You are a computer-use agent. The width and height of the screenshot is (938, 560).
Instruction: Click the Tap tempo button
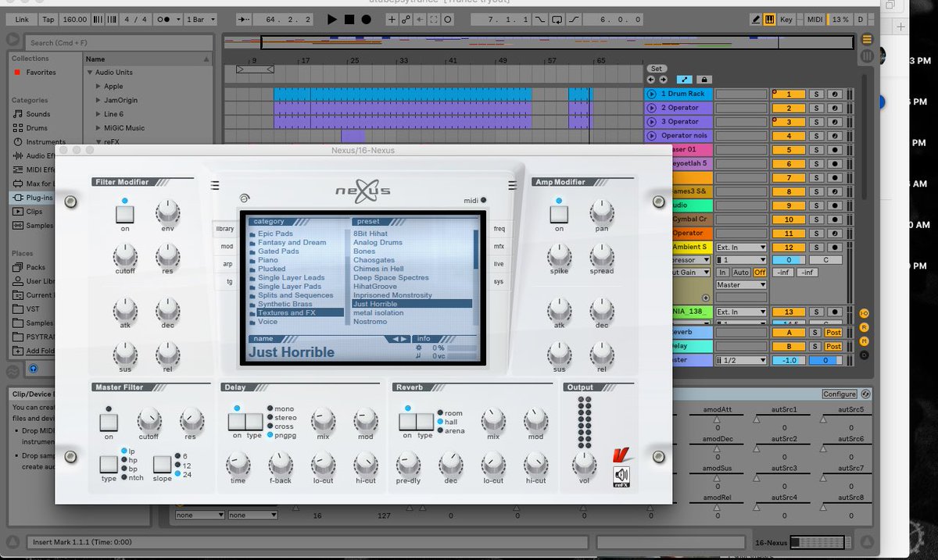48,19
